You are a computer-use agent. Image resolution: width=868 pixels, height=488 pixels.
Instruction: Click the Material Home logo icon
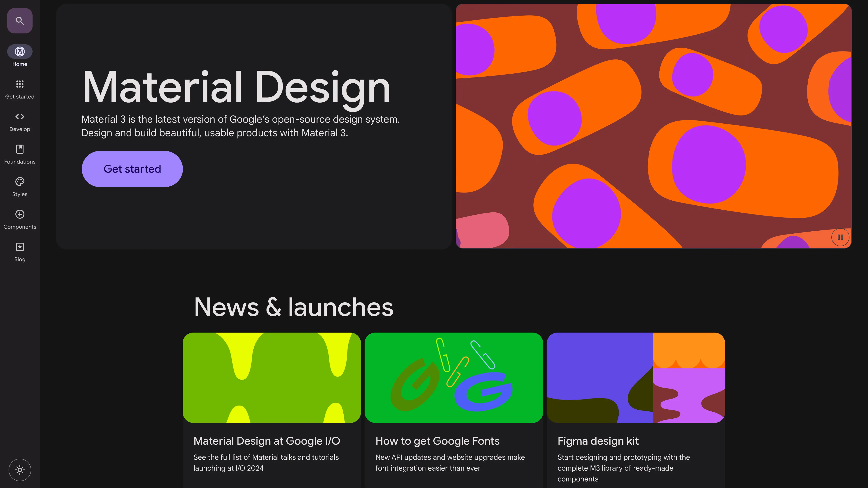[20, 52]
